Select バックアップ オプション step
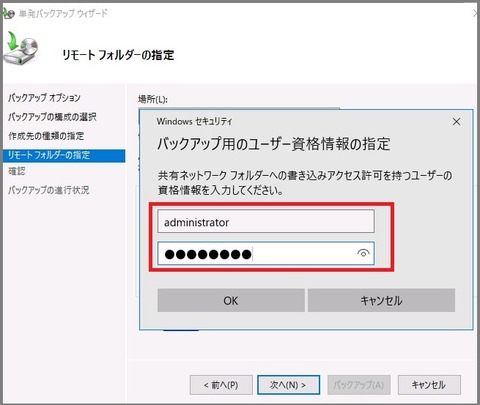This screenshot has width=480, height=405. pos(44,98)
